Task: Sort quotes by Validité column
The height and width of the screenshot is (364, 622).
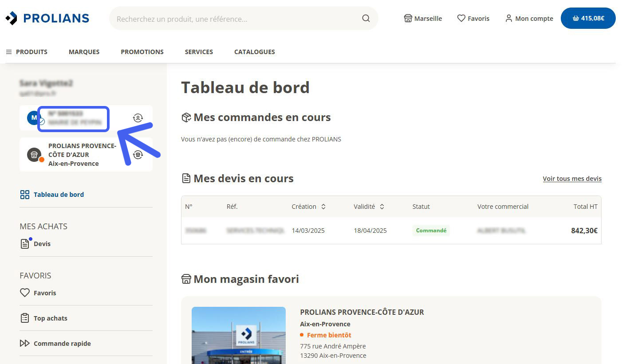Action: [x=369, y=207]
